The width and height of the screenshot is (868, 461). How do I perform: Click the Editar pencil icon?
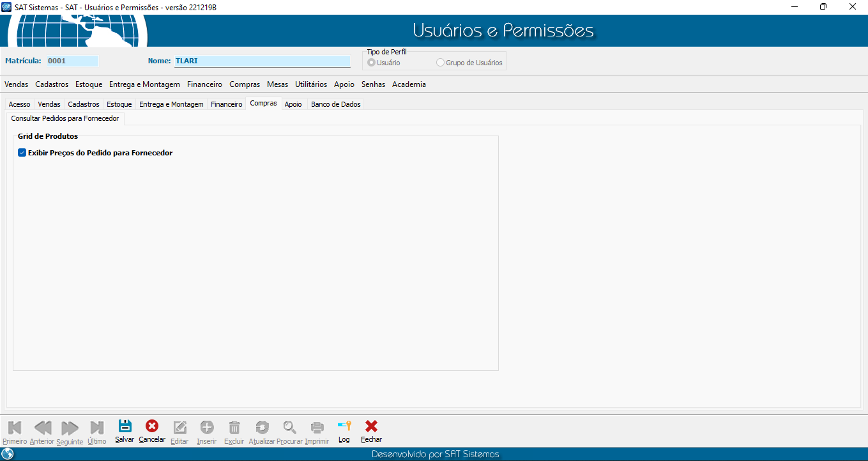[x=179, y=427]
